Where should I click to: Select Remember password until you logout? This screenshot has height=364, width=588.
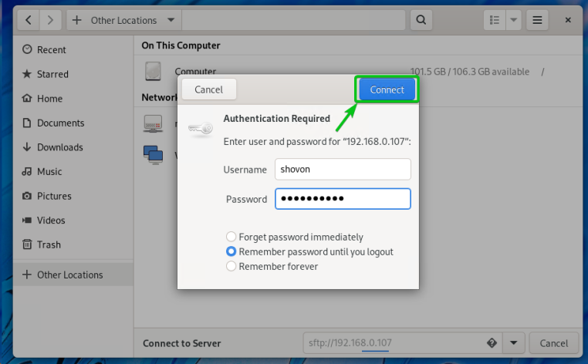[x=309, y=251]
